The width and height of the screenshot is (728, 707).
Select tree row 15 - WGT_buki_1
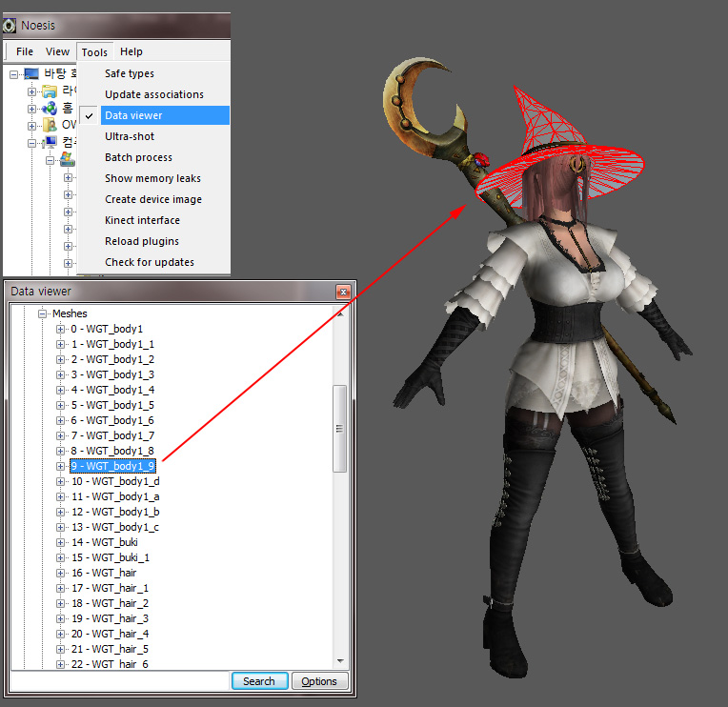[x=111, y=557]
